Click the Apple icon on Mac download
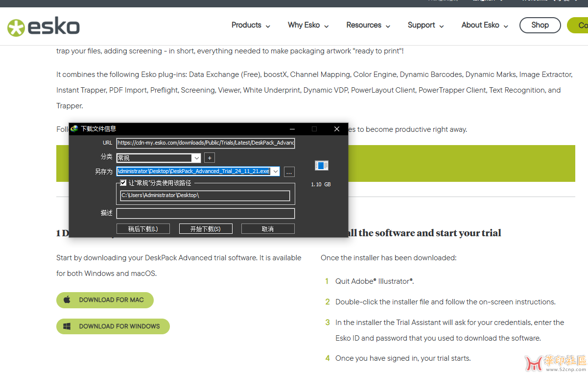The width and height of the screenshot is (588, 373). [x=68, y=299]
